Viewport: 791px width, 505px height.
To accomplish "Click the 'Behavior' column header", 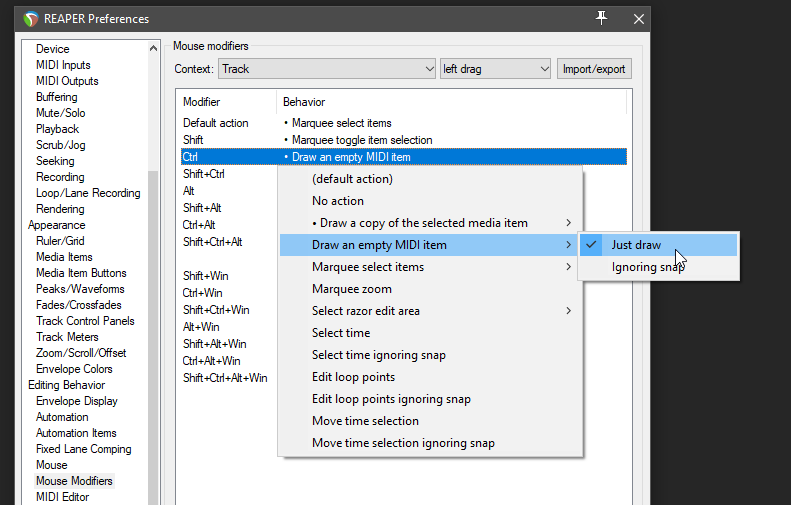I will 304,102.
